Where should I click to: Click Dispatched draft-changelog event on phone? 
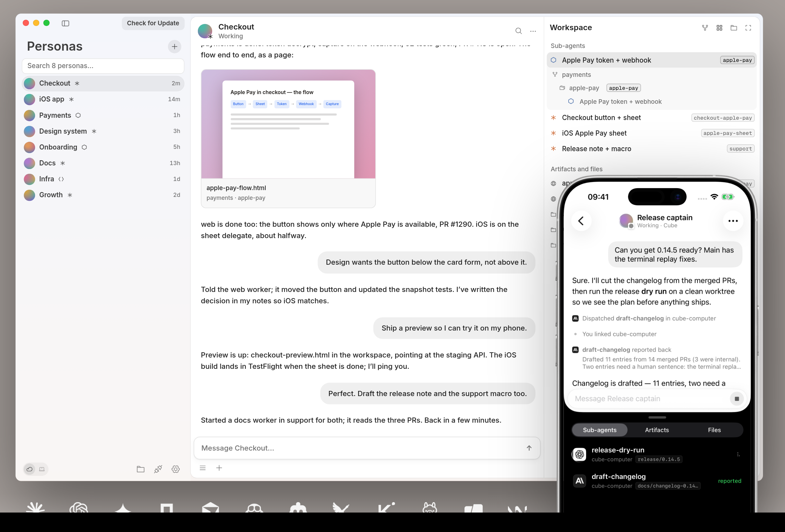[644, 319]
